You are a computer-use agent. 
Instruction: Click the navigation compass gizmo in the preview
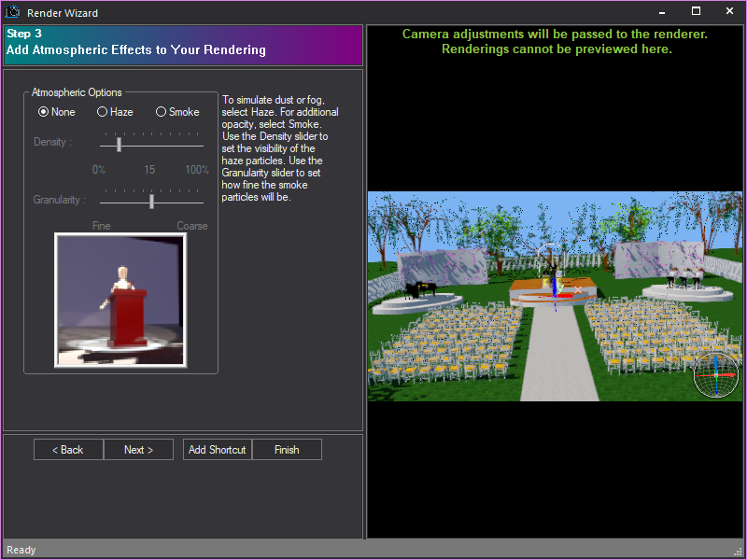click(717, 375)
